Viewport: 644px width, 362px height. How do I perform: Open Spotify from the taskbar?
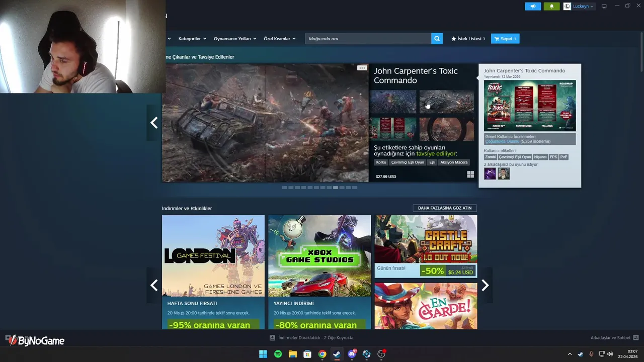[278, 354]
